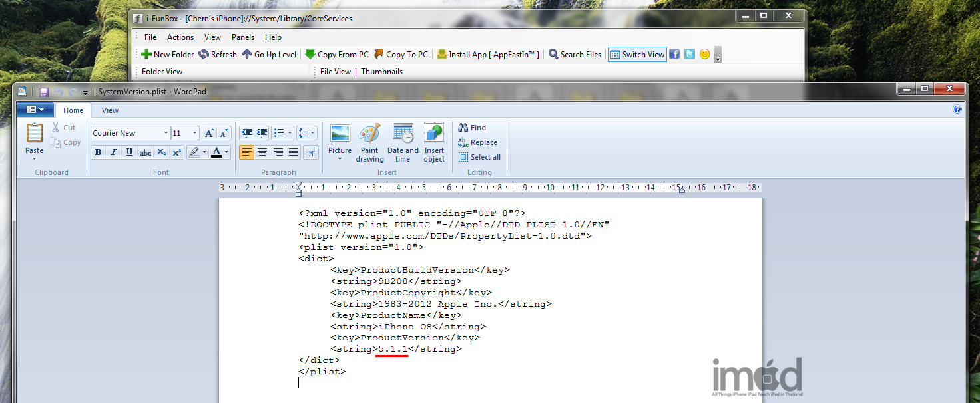Click the Save icon in quick access toolbar
Image resolution: width=980 pixels, height=403 pixels.
[44, 92]
